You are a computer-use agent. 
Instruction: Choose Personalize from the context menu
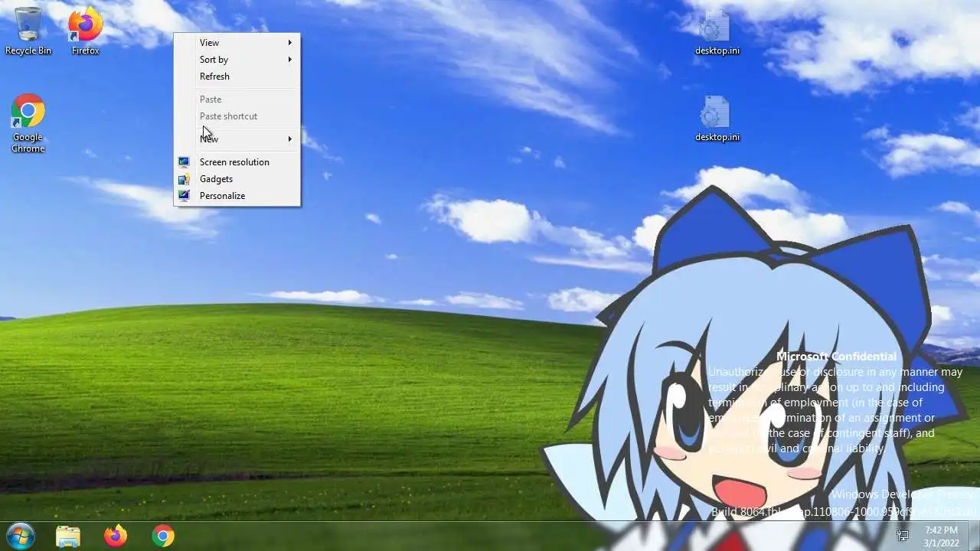pos(237,196)
